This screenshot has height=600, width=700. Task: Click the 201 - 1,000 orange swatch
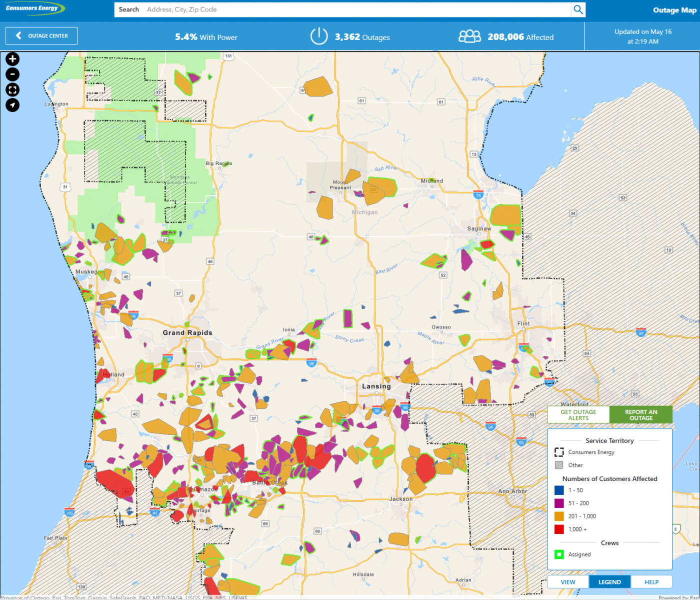[559, 516]
